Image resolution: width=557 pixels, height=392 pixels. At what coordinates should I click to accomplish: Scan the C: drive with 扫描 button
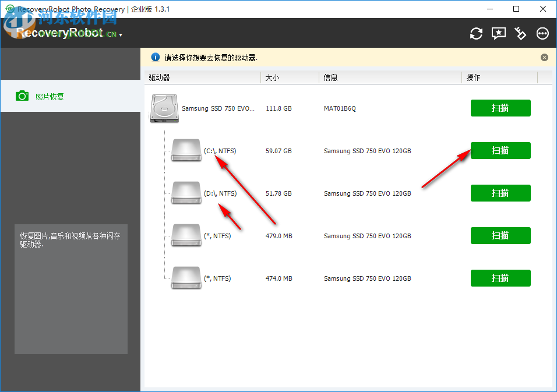click(x=500, y=150)
